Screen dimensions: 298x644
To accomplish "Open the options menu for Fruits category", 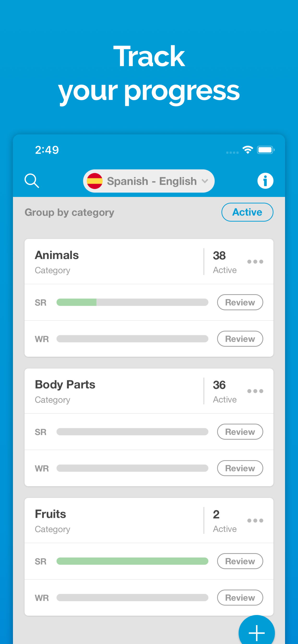I will [256, 521].
